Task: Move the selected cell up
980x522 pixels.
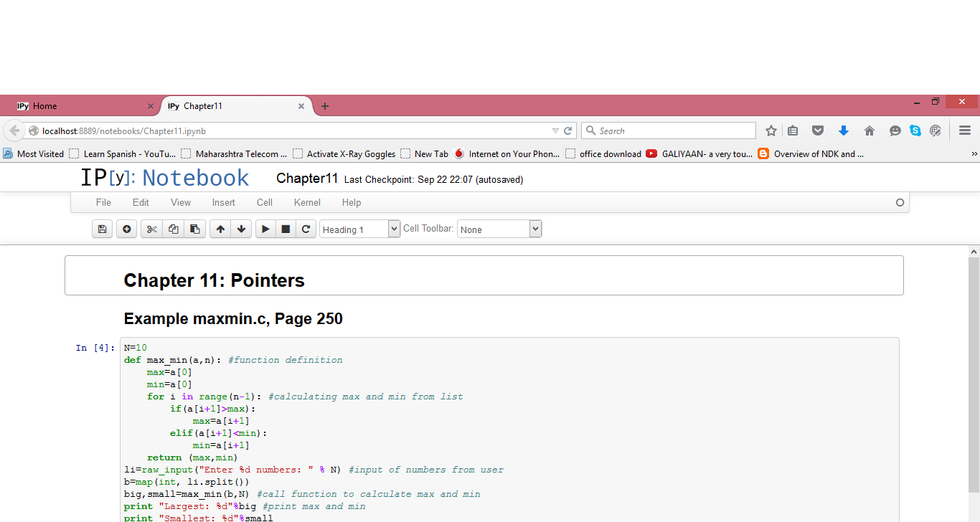Action: 220,229
